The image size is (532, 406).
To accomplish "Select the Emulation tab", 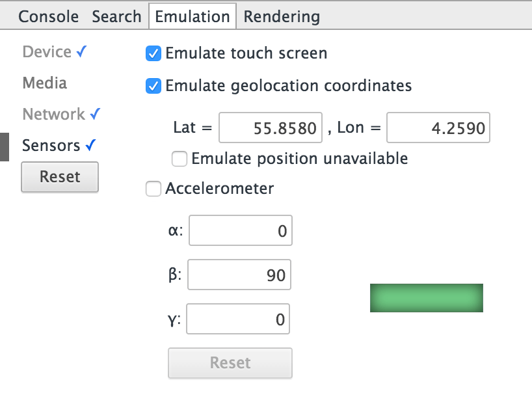I will (192, 16).
